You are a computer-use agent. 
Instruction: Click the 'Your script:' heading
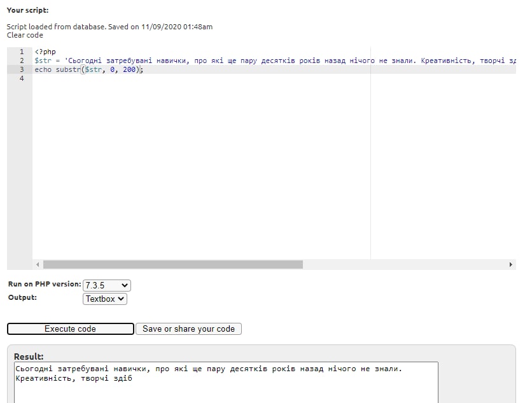pos(27,10)
